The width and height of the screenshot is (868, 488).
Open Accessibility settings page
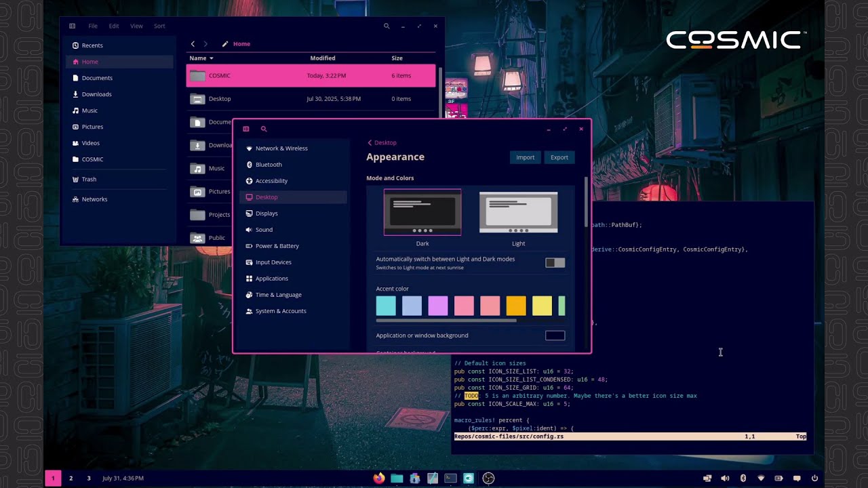point(293,180)
